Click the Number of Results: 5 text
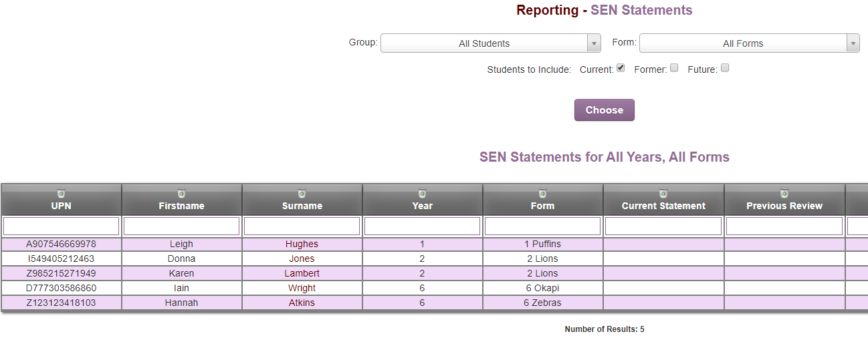The height and width of the screenshot is (346, 868). pos(605,329)
